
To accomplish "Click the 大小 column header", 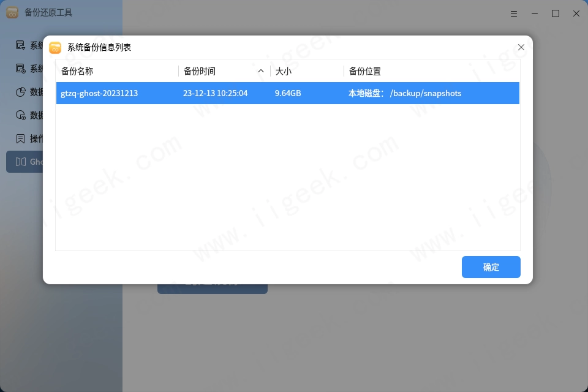I will click(x=282, y=70).
